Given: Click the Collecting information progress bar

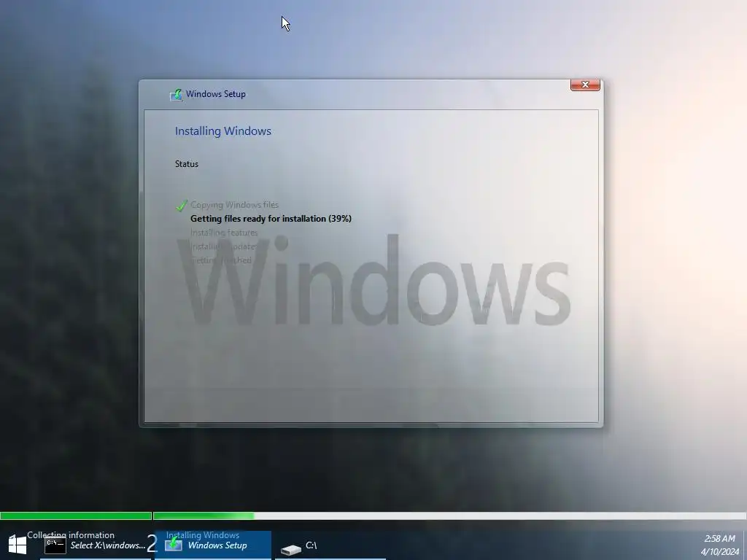Looking at the screenshot, I should click(76, 516).
